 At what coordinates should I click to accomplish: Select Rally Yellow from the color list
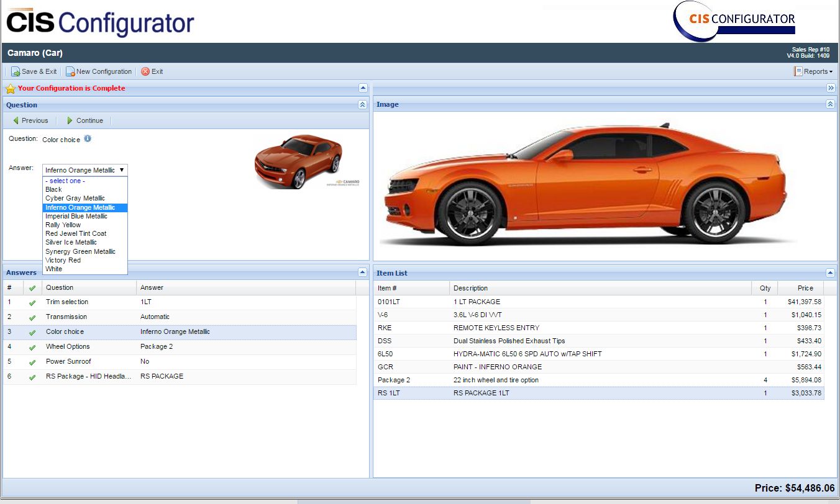coord(63,225)
